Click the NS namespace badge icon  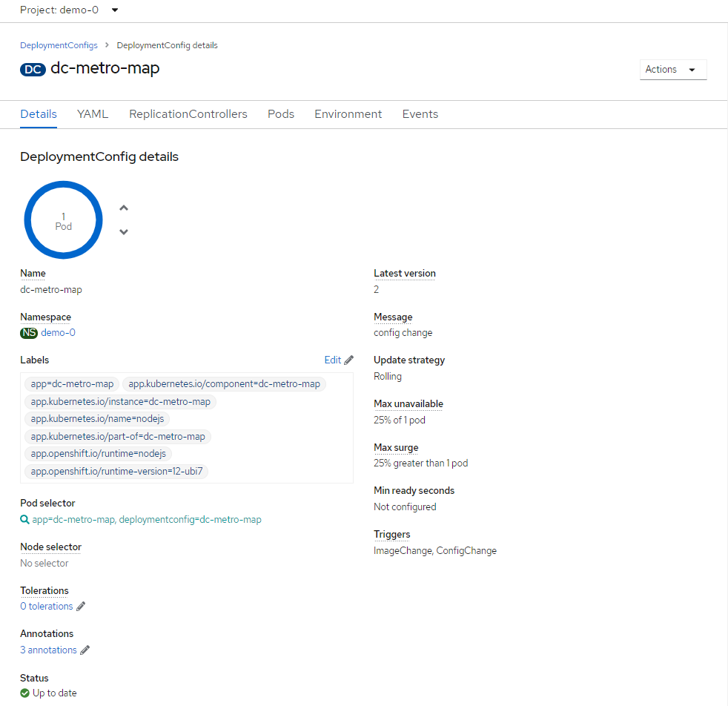29,333
